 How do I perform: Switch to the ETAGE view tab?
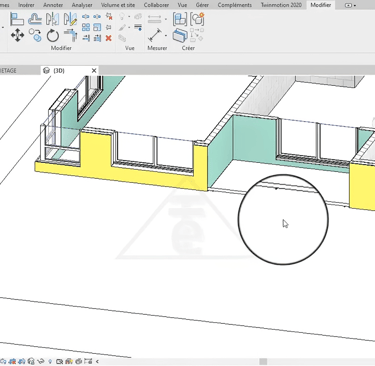(x=8, y=71)
